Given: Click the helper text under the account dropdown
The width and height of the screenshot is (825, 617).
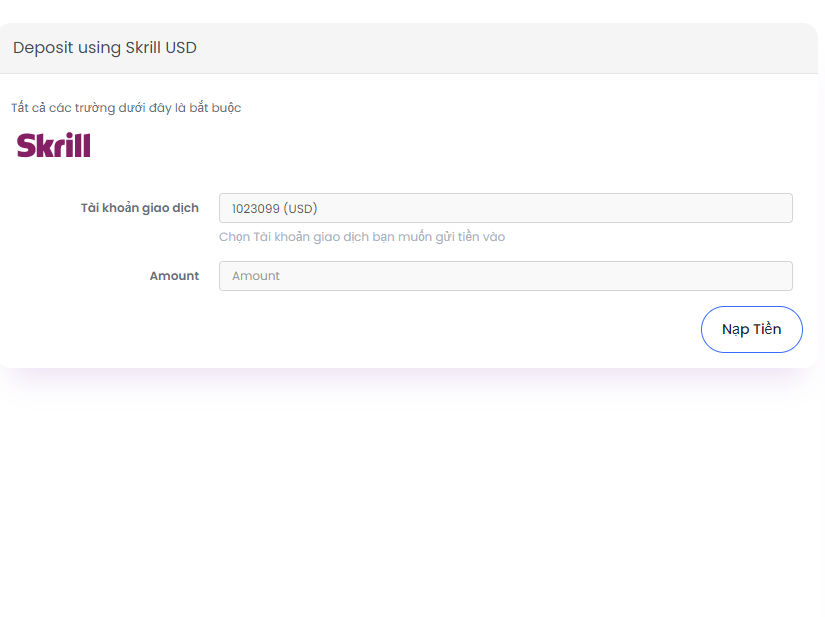Looking at the screenshot, I should [x=362, y=237].
